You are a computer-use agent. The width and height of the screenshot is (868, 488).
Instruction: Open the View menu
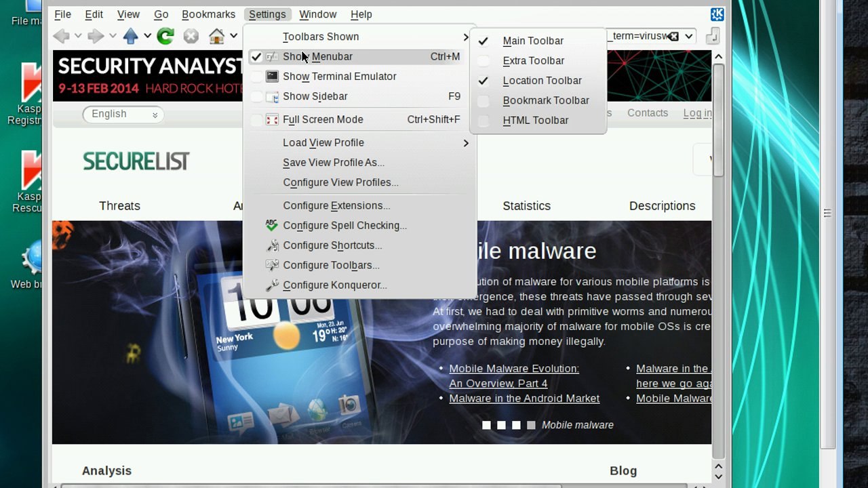pyautogui.click(x=128, y=14)
